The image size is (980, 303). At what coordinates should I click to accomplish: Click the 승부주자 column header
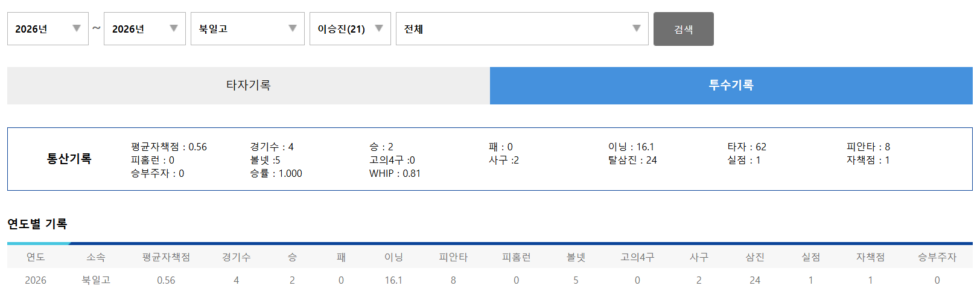pyautogui.click(x=937, y=257)
